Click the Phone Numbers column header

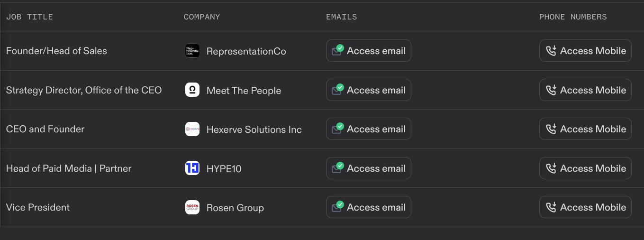[573, 17]
